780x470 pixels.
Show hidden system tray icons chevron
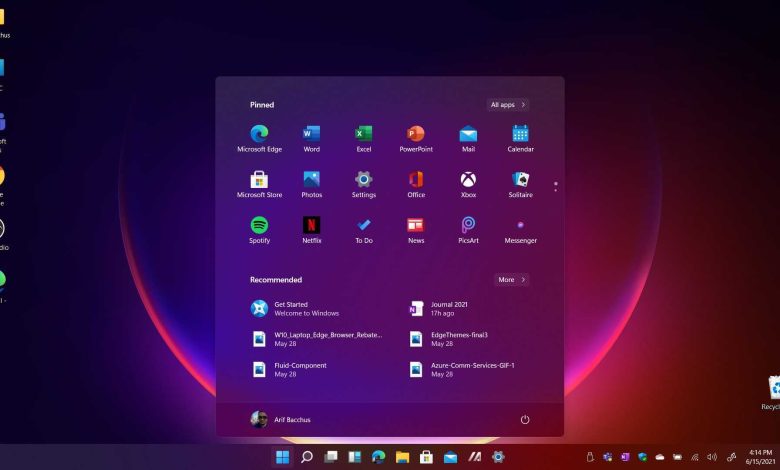[590, 457]
